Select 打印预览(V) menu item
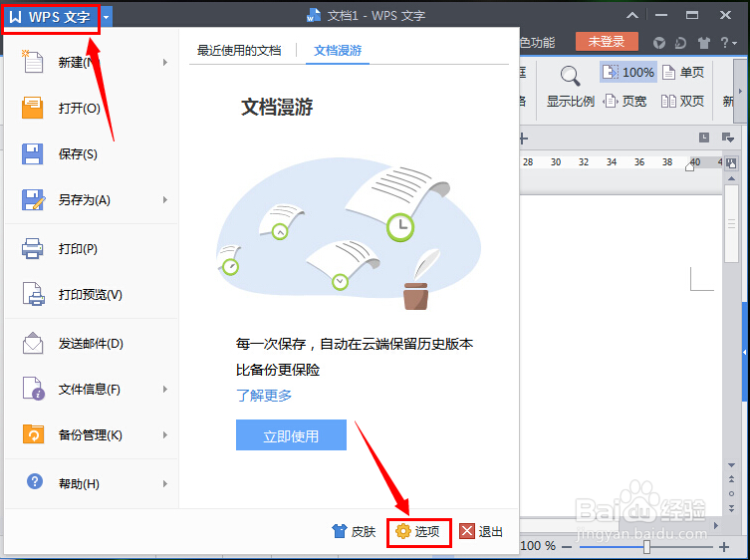The height and width of the screenshot is (560, 750). coord(92,294)
